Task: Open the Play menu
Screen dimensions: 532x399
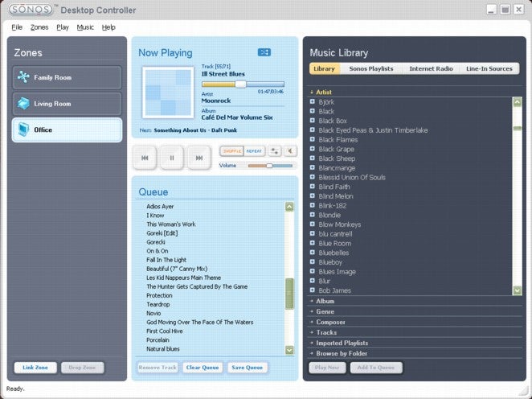Action: pyautogui.click(x=63, y=27)
